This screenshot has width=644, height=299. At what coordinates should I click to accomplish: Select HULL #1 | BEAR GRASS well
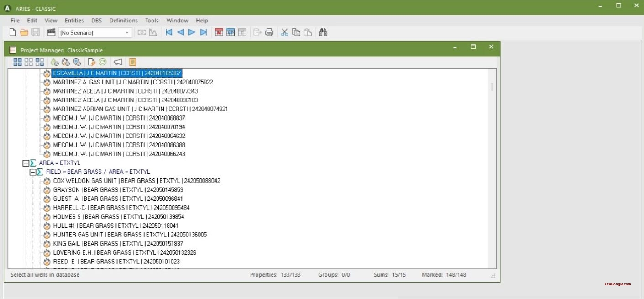coord(115,226)
